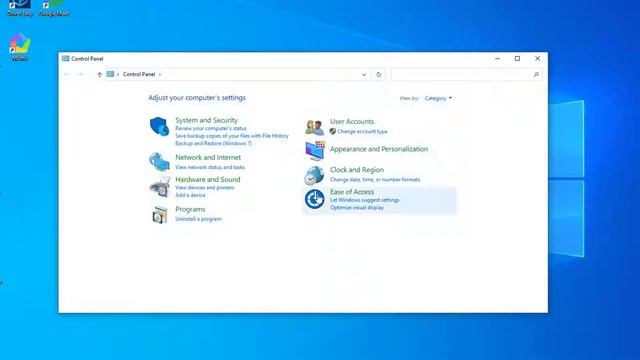Open Ease of Access heading
This screenshot has height=360, width=640.
point(352,192)
